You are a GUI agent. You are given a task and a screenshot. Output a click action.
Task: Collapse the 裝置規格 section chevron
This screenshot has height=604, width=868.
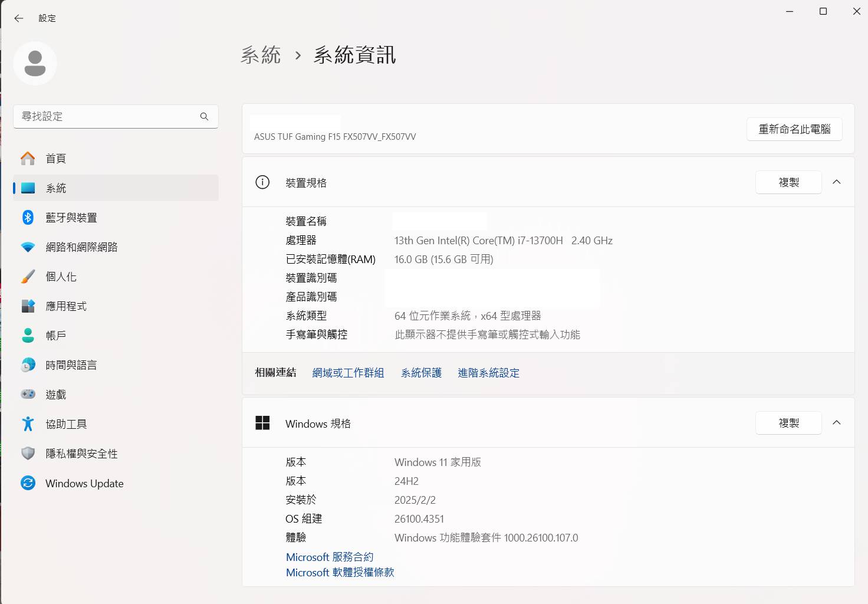click(837, 182)
